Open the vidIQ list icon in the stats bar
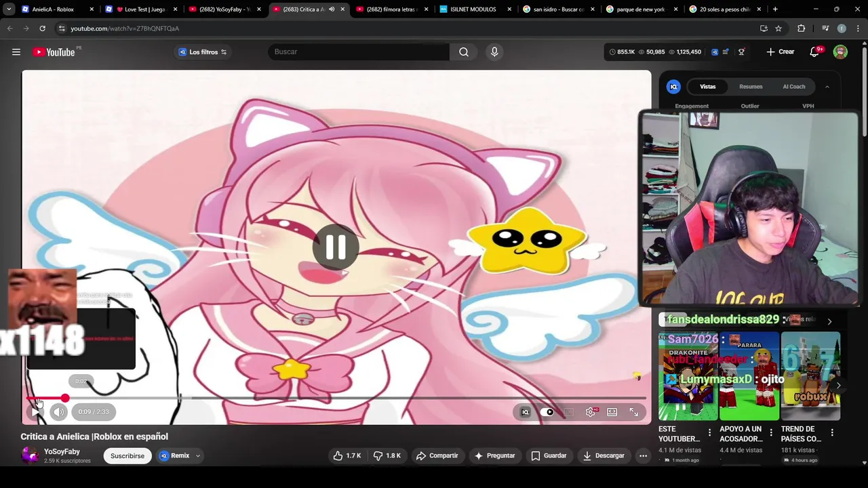The height and width of the screenshot is (488, 868). pyautogui.click(x=726, y=52)
